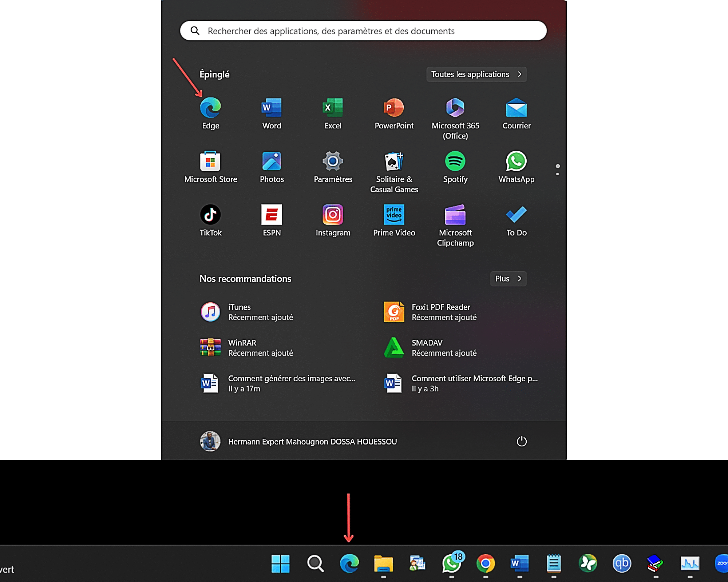
Task: Open the To Do app
Action: pos(516,220)
